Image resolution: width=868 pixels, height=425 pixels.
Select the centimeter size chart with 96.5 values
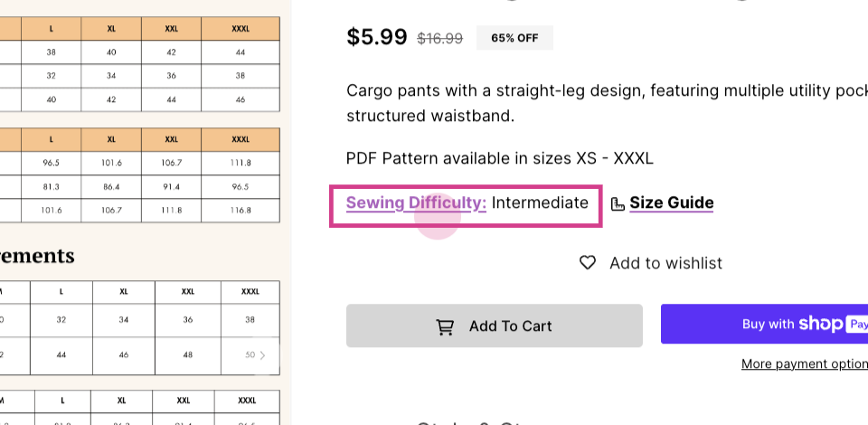click(140, 175)
